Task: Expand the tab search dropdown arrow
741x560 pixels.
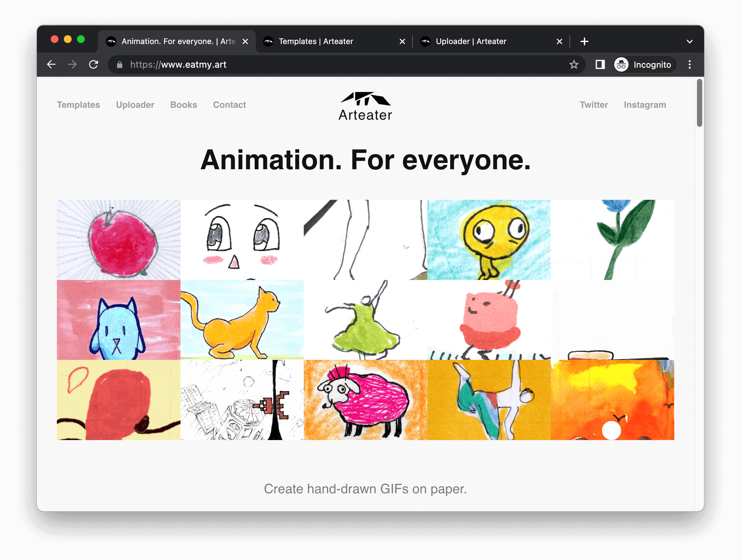Action: tap(689, 41)
